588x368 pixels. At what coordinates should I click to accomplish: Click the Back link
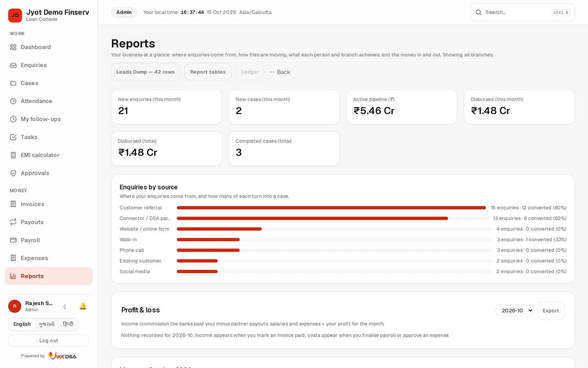[280, 72]
